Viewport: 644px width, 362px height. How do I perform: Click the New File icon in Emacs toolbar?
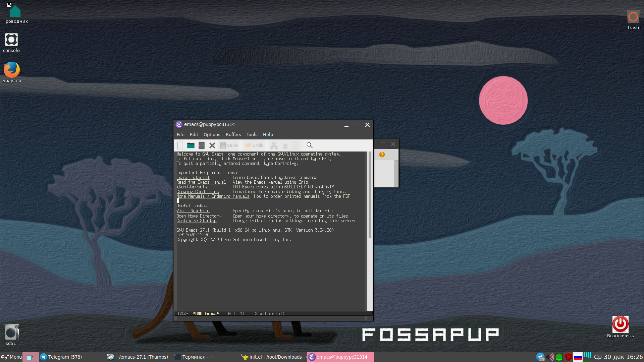(180, 145)
